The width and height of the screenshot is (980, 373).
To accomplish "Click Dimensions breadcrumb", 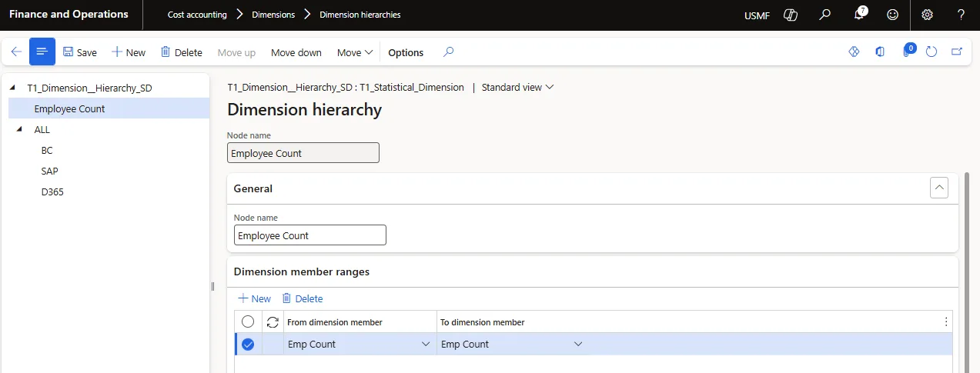I will (x=273, y=15).
